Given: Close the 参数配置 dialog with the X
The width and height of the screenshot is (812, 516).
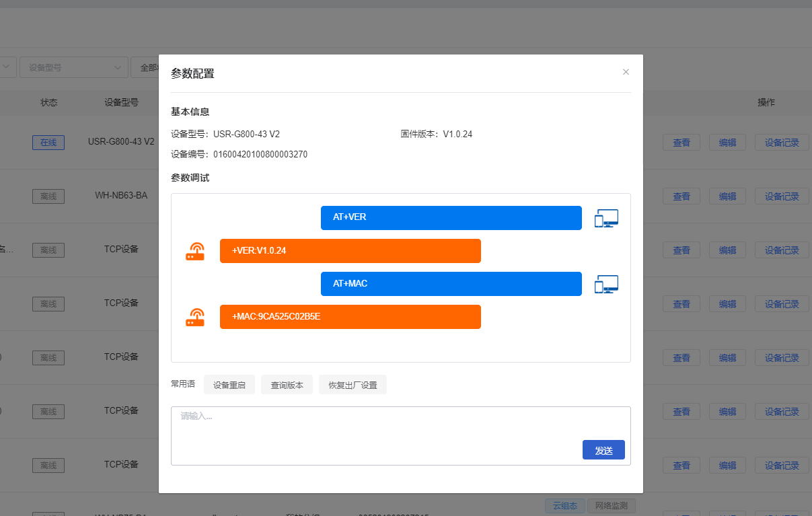Looking at the screenshot, I should (x=626, y=72).
